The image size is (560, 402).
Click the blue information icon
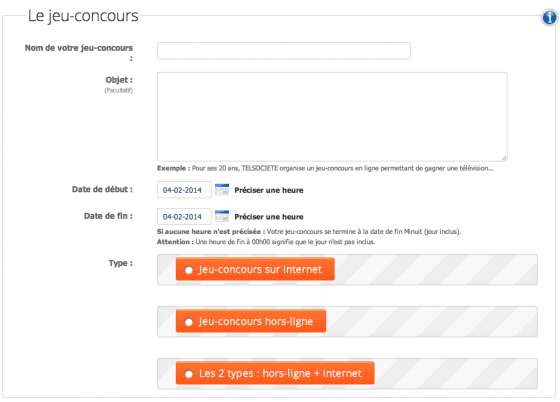[549, 17]
